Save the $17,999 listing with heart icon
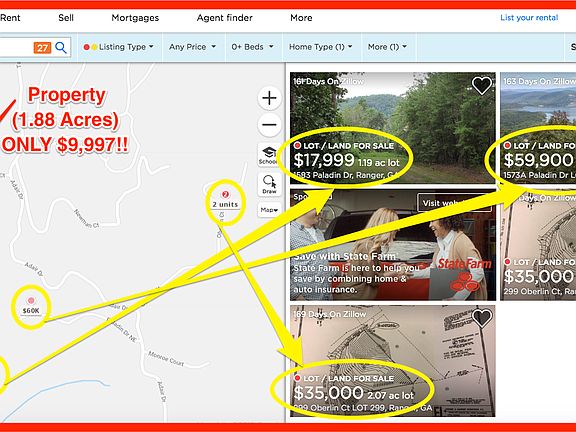576x432 pixels. [482, 85]
